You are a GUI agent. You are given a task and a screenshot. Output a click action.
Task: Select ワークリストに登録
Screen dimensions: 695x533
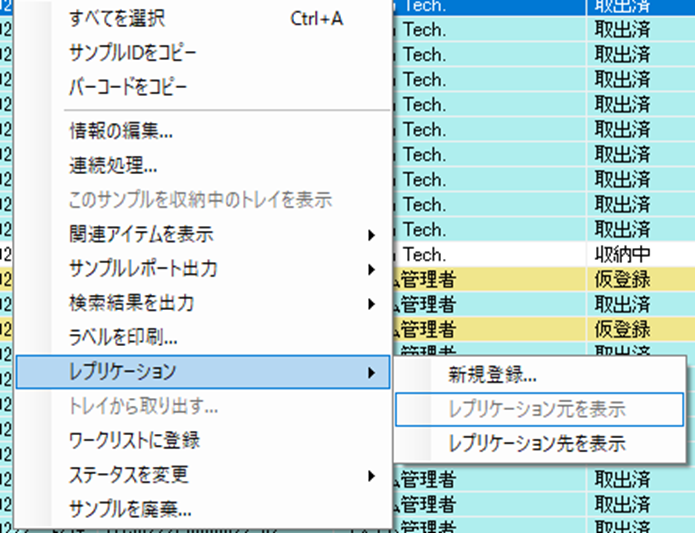(134, 440)
